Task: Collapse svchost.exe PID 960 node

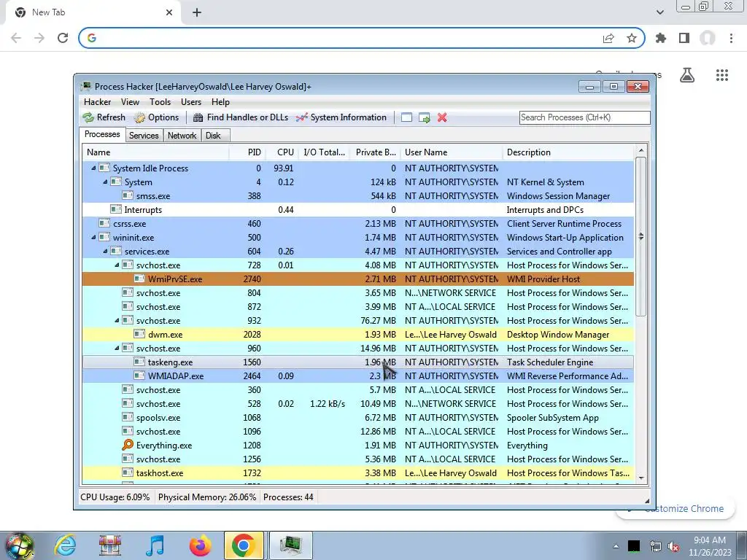Action: click(117, 348)
